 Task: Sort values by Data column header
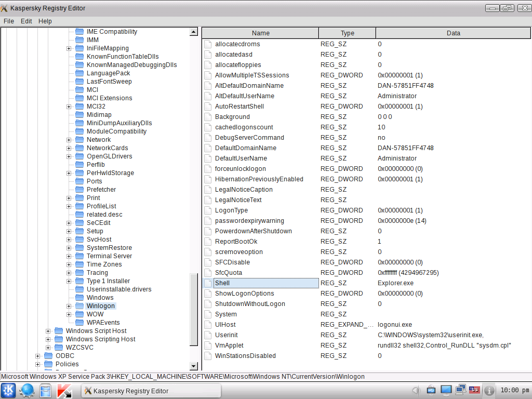(453, 33)
